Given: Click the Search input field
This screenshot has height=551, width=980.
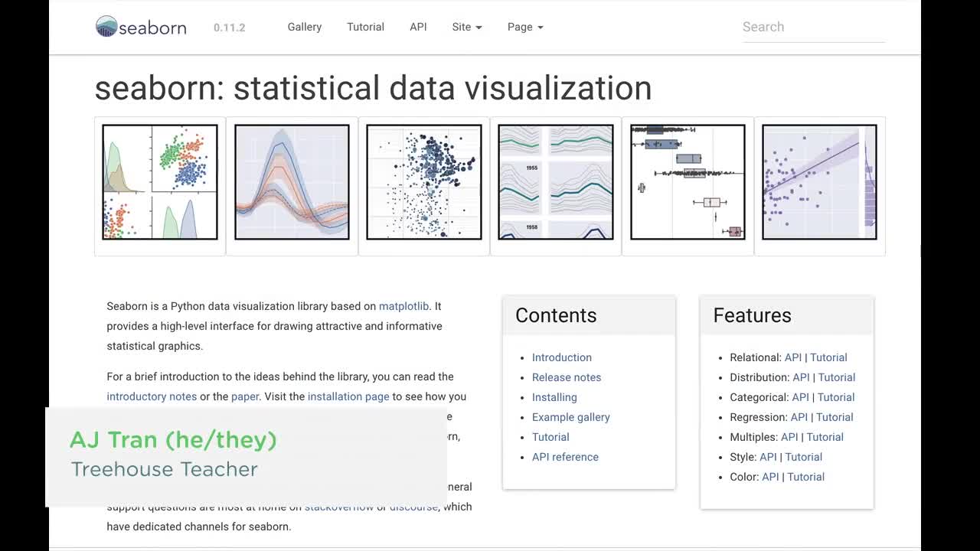Looking at the screenshot, I should 813,27.
